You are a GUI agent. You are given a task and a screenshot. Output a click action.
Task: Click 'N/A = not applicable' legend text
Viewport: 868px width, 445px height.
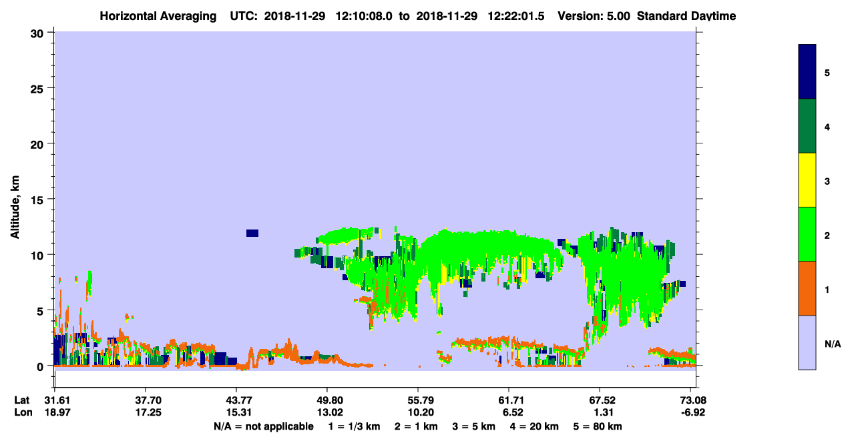263,426
